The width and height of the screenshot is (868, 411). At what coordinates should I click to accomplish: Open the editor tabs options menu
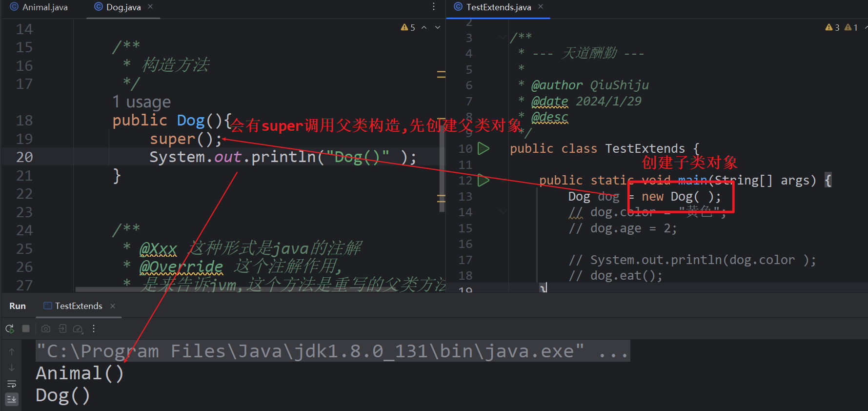(x=434, y=7)
